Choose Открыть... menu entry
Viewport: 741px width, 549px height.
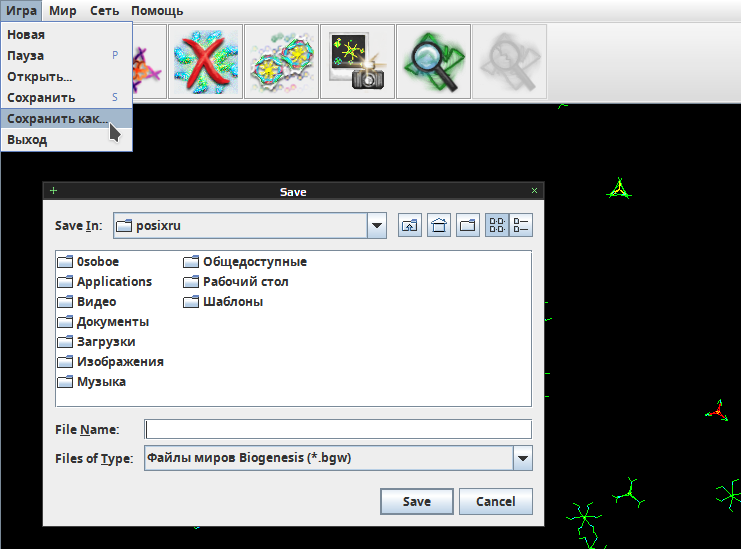click(67, 77)
